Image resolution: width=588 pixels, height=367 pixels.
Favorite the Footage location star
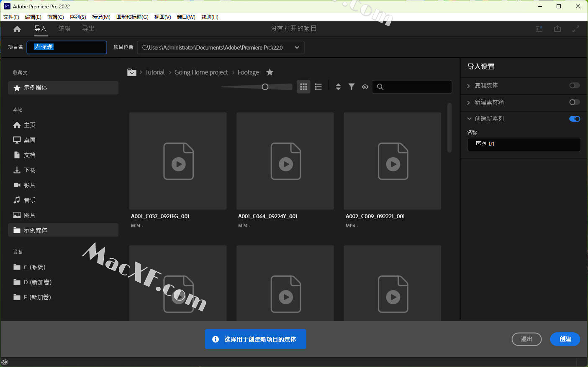(x=270, y=72)
